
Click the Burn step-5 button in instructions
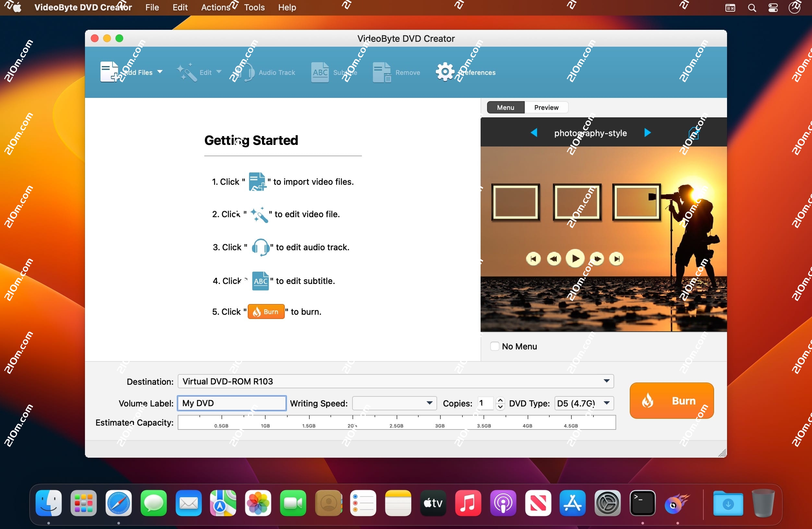pos(266,312)
